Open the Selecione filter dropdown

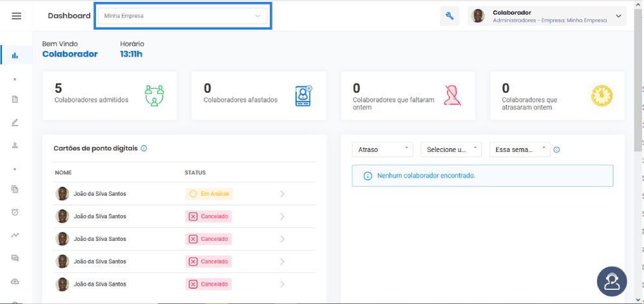pos(451,149)
